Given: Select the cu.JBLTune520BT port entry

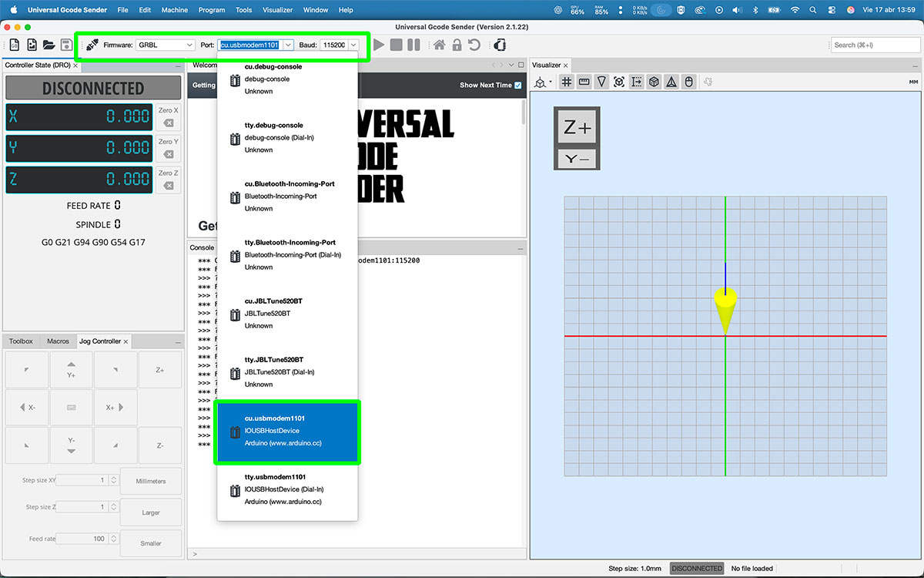Looking at the screenshot, I should [287, 313].
